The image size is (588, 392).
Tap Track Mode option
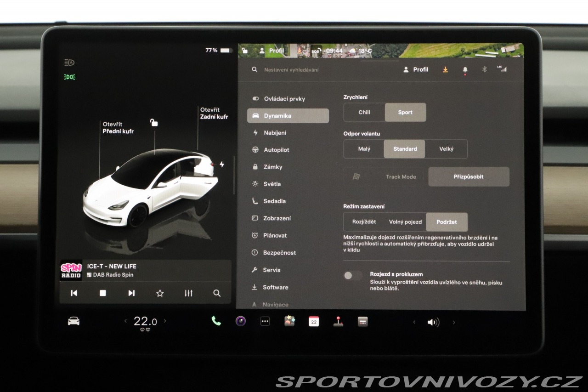pos(386,176)
